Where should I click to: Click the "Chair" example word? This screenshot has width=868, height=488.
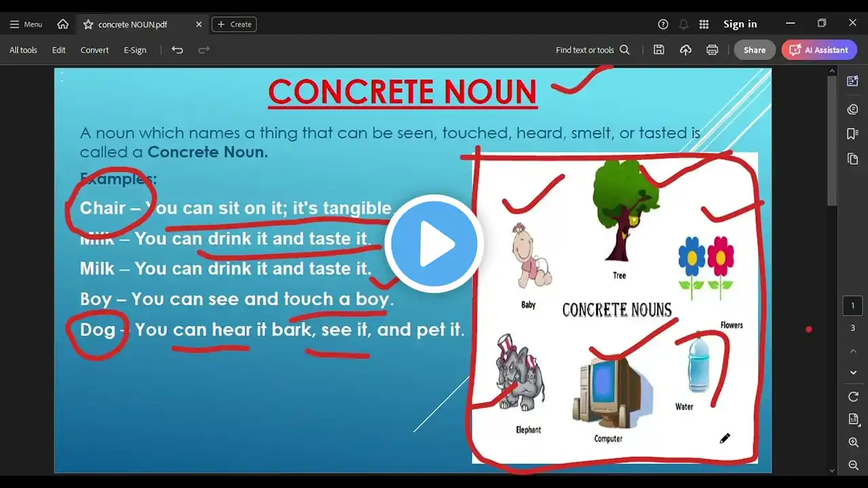click(x=103, y=208)
